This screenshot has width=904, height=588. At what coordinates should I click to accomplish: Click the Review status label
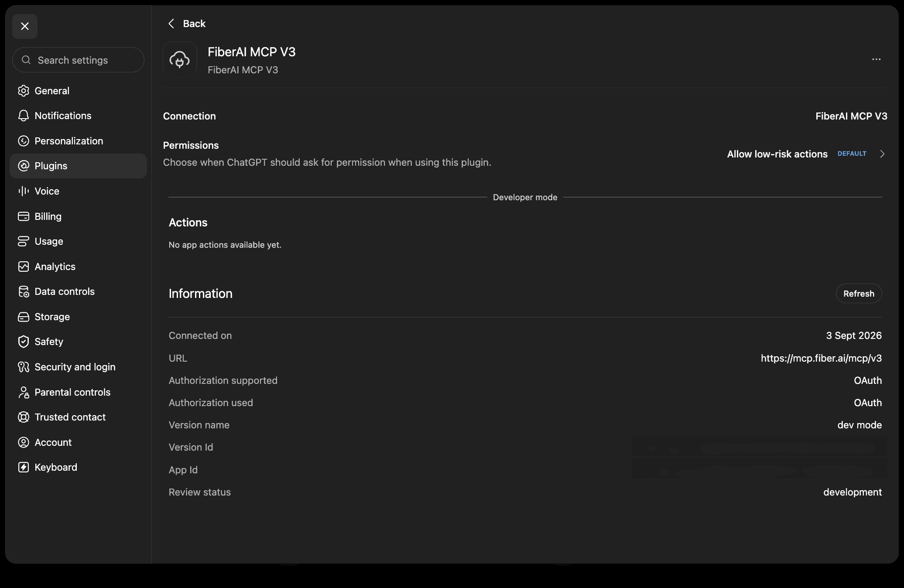200,492
